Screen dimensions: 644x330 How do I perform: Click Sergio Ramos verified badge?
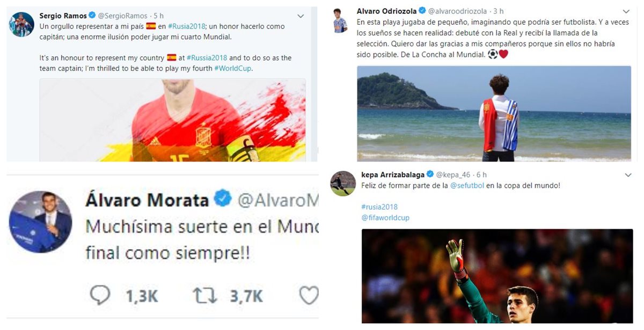92,16
